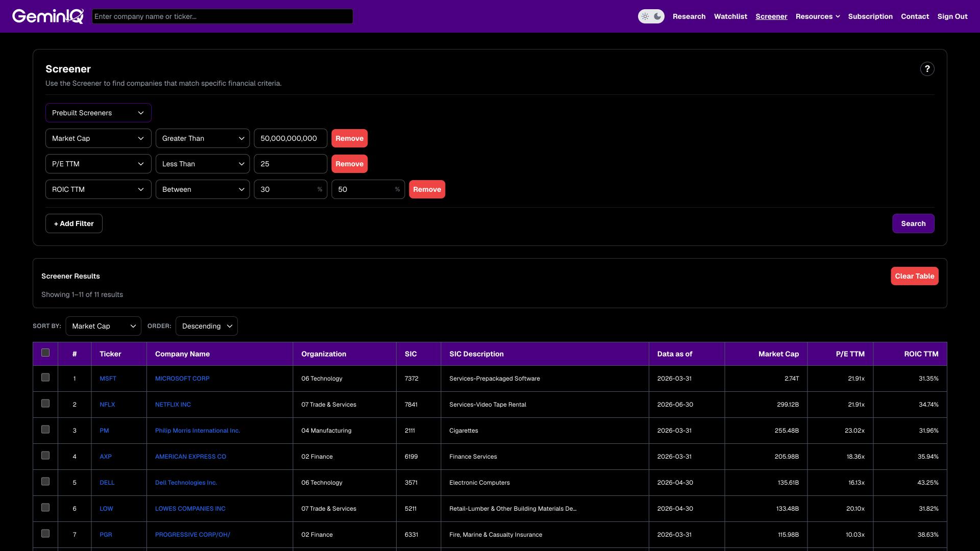The image size is (980, 551).
Task: Go to the Research page
Action: pyautogui.click(x=689, y=16)
